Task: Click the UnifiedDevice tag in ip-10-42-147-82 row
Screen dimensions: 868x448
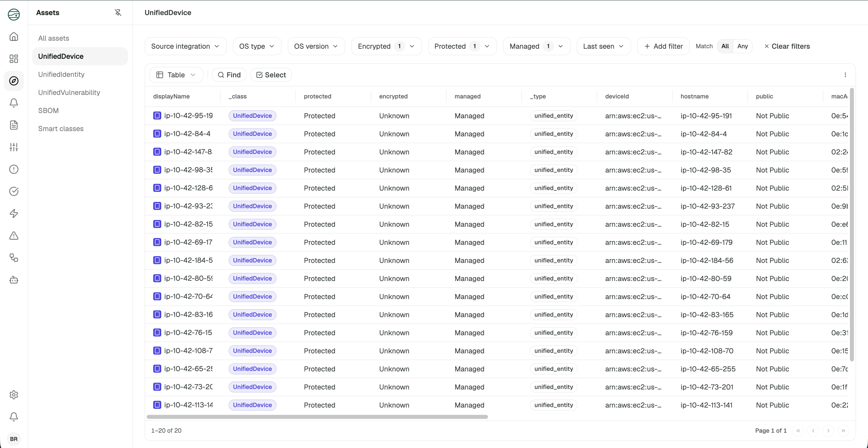Action: coord(252,152)
